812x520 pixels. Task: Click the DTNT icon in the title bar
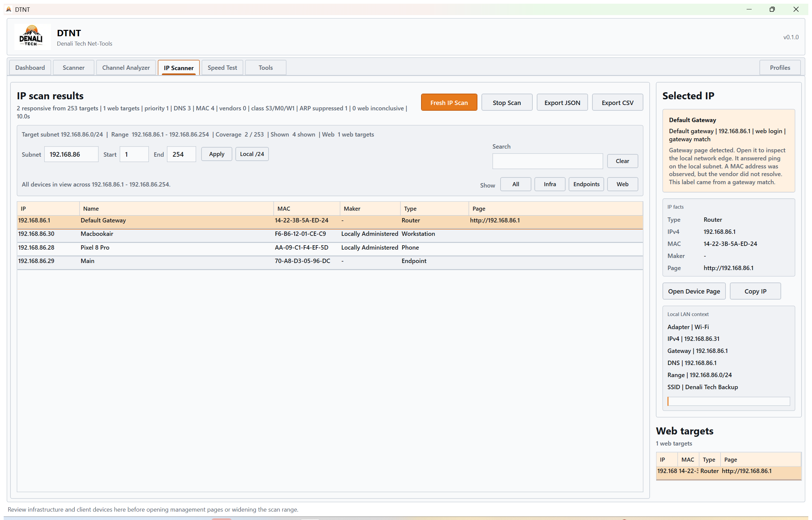pos(8,9)
